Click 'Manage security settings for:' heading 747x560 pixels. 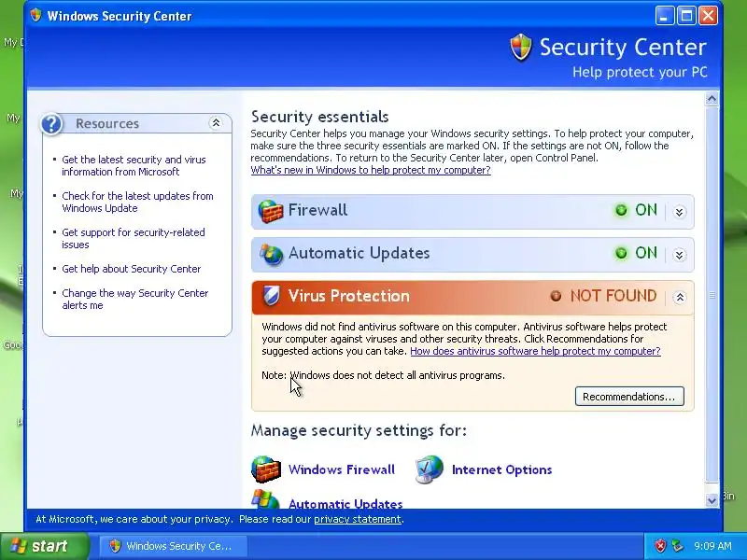click(359, 430)
